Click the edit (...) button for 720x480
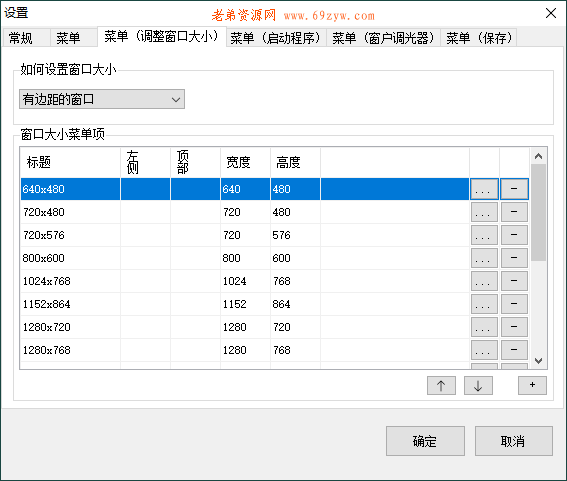This screenshot has height=481, width=567. tap(484, 212)
